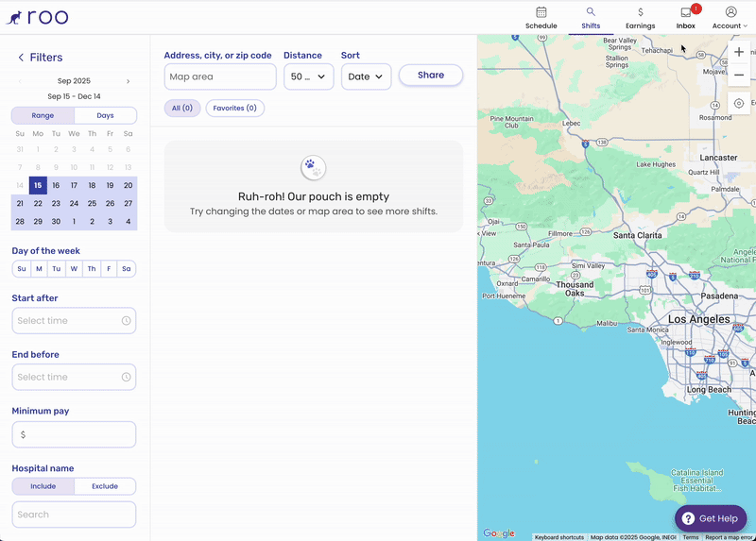Select the All (0) tab
Image resolution: width=756 pixels, height=541 pixels.
(182, 108)
